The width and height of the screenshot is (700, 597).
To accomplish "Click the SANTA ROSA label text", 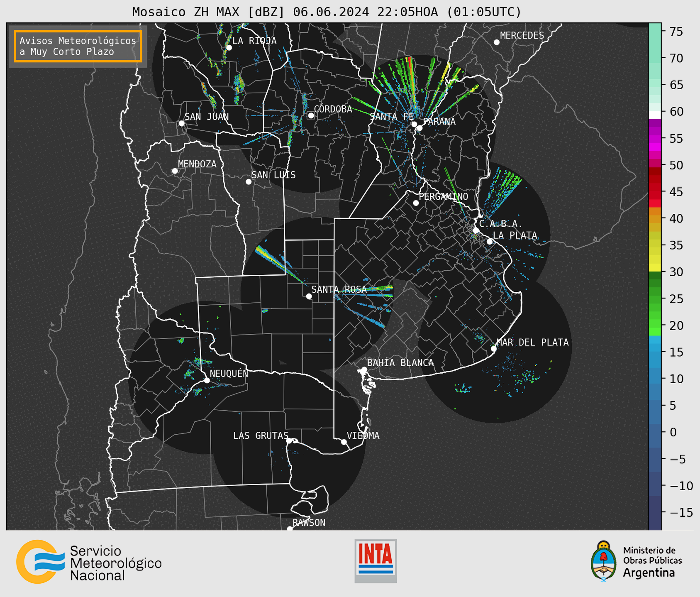I will (339, 289).
